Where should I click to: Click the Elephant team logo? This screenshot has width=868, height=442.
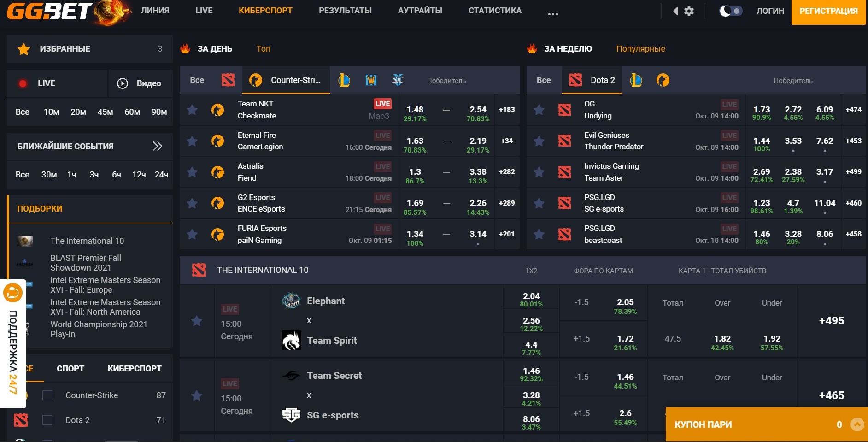coord(291,301)
